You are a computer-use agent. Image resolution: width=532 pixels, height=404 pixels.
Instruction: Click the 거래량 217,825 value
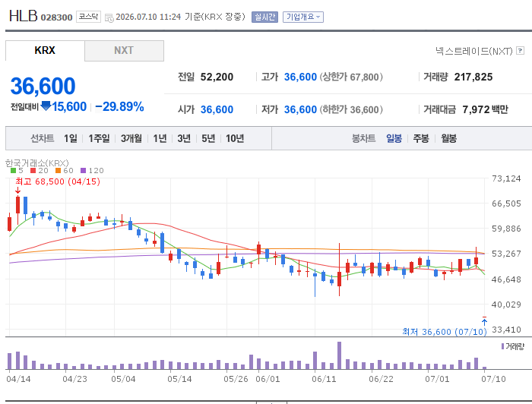click(473, 77)
